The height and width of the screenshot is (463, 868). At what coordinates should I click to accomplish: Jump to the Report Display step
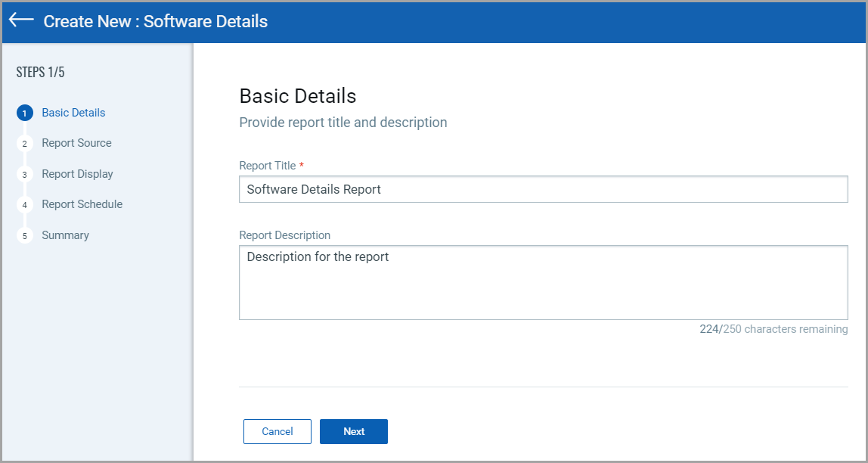[x=77, y=174]
